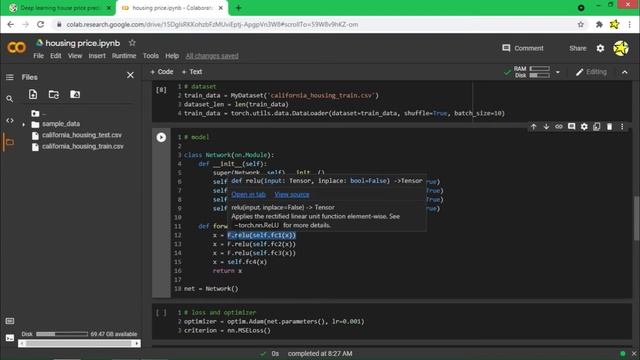
Task: Close the Files panel
Action: [130, 75]
